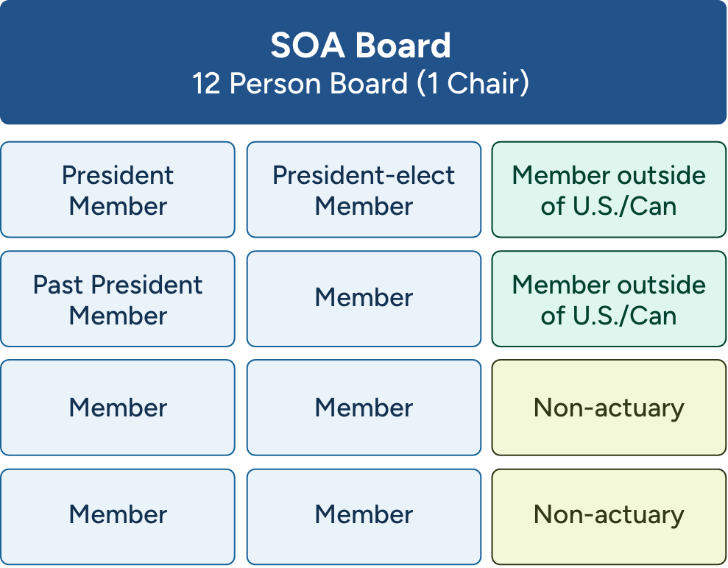Click the "Past President" text line

(118, 285)
